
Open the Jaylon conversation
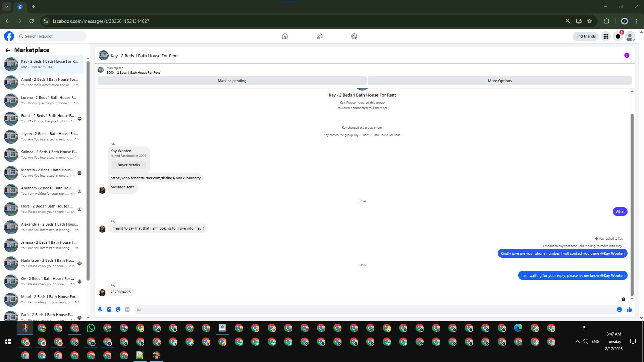[43, 136]
